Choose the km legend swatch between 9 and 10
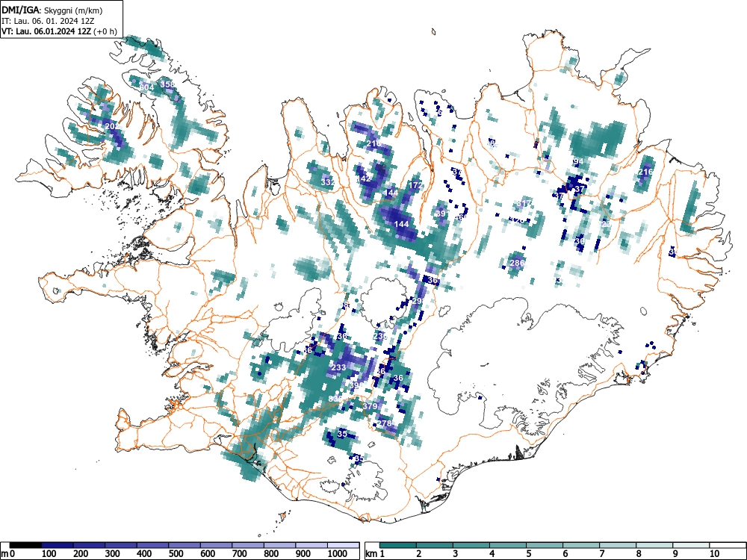This screenshot has width=747, height=560. pyautogui.click(x=691, y=545)
